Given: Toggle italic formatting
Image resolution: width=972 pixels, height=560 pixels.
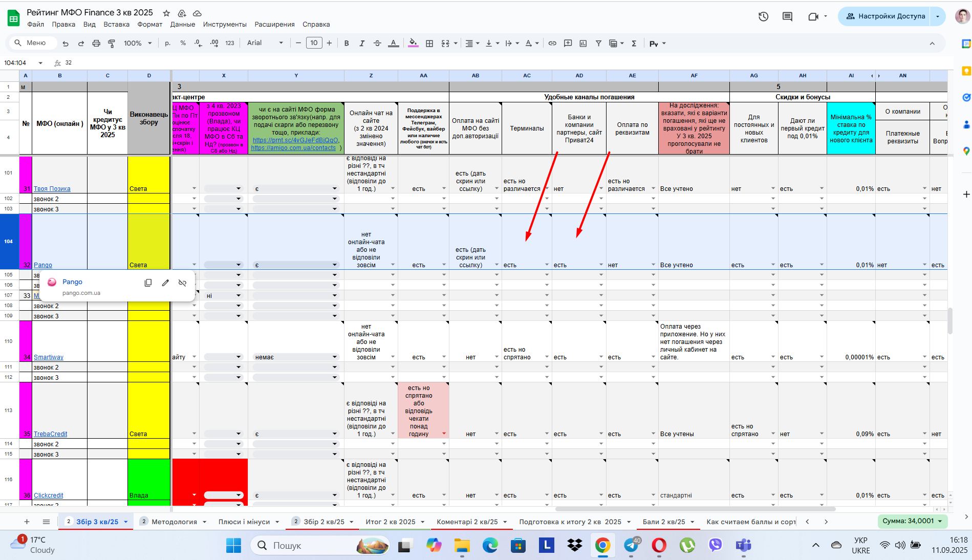Looking at the screenshot, I should tap(362, 44).
